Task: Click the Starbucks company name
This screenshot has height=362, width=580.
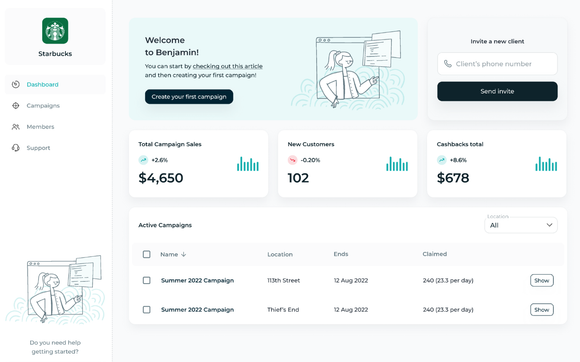Action: point(55,54)
